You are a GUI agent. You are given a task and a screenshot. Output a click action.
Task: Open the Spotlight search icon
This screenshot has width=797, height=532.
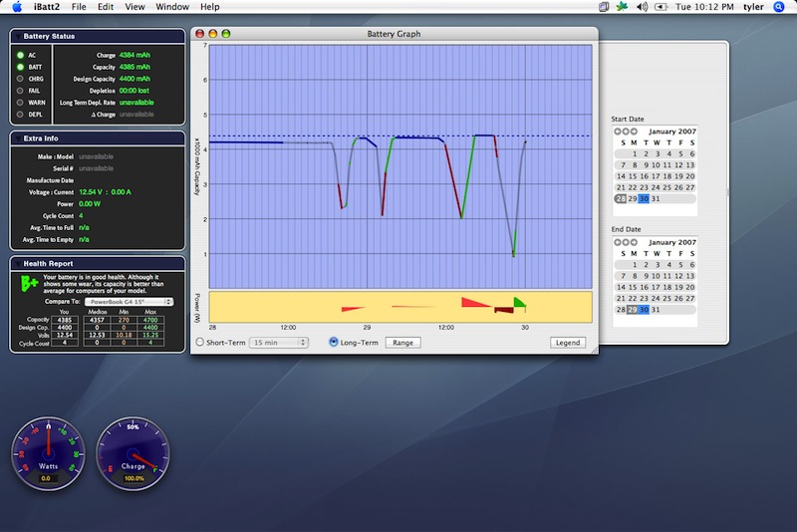click(778, 7)
